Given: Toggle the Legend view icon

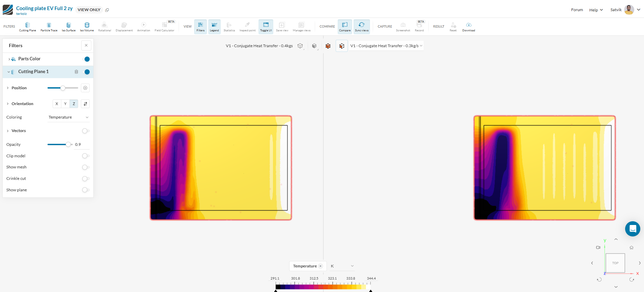Looking at the screenshot, I should 214,26.
